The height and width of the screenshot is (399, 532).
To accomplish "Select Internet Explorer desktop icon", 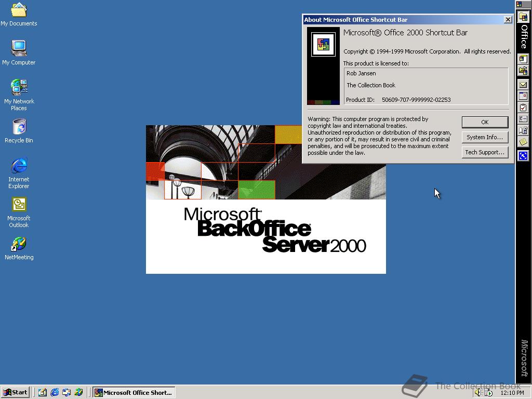I will pos(19,172).
